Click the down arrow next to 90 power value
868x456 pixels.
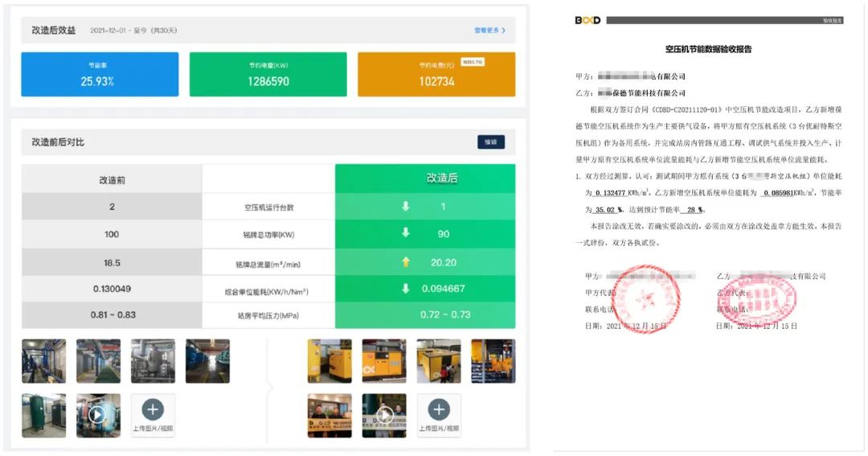click(406, 234)
